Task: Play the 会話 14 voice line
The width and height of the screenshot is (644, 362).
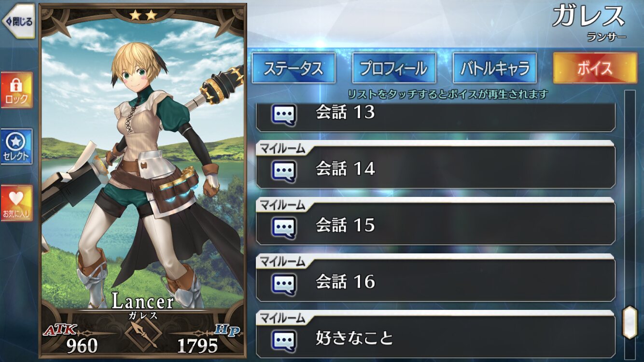Action: pyautogui.click(x=435, y=165)
